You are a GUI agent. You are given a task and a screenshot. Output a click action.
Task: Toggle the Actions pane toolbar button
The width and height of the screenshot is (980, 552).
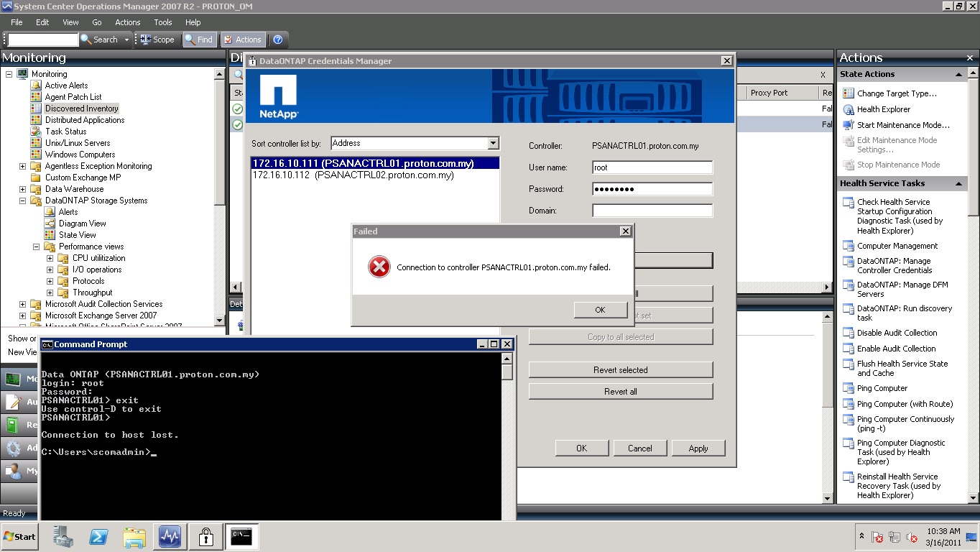(x=243, y=40)
